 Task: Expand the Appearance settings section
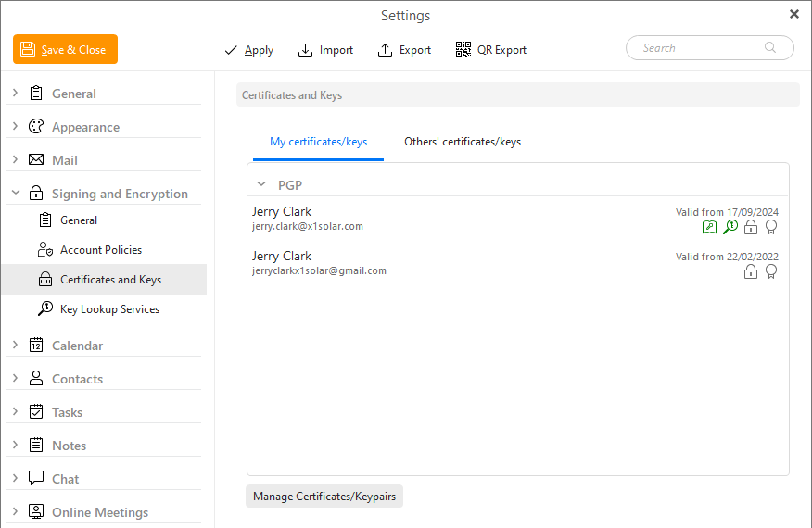click(x=15, y=126)
